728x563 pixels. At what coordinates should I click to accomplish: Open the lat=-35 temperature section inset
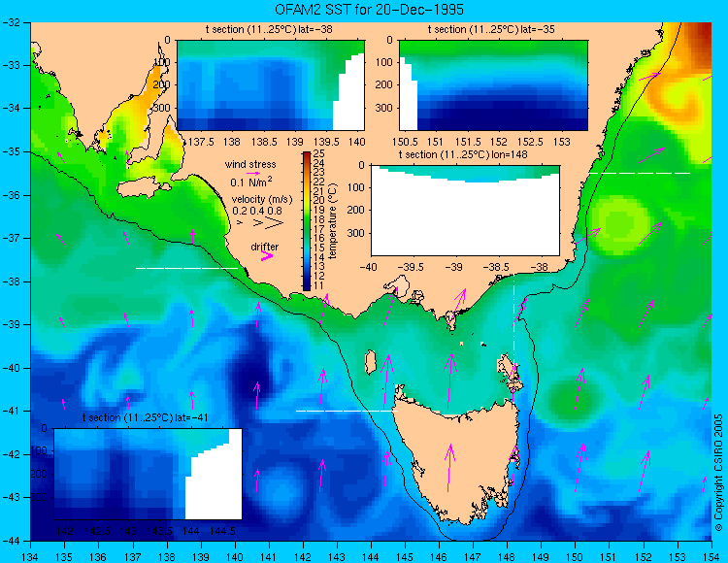click(x=493, y=85)
